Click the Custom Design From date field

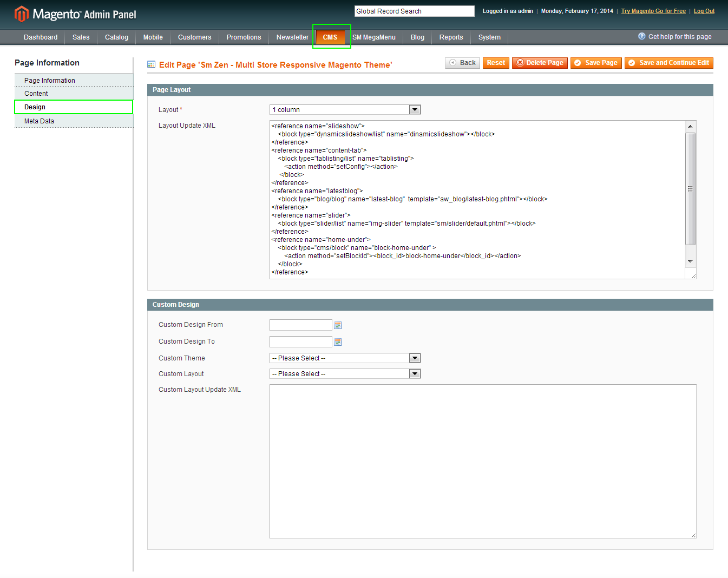301,325
